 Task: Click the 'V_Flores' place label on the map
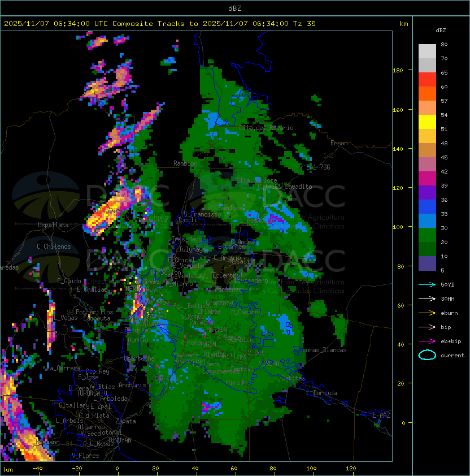click(x=85, y=456)
